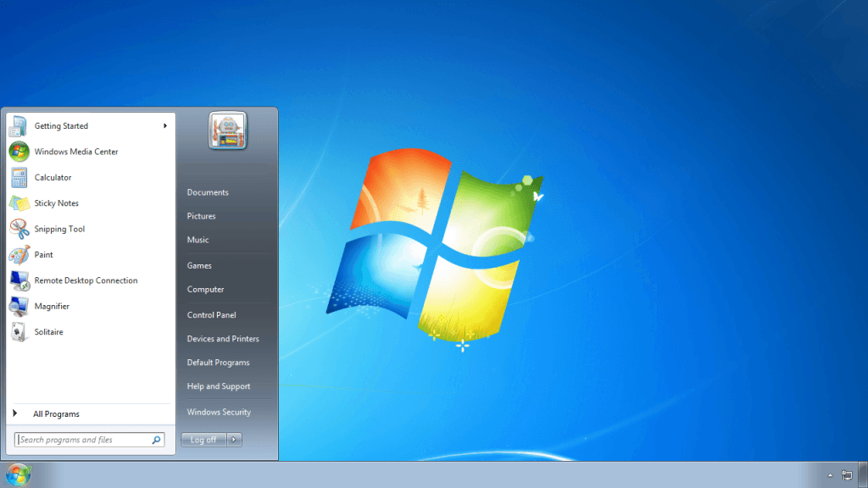Open Help and Support

click(219, 386)
